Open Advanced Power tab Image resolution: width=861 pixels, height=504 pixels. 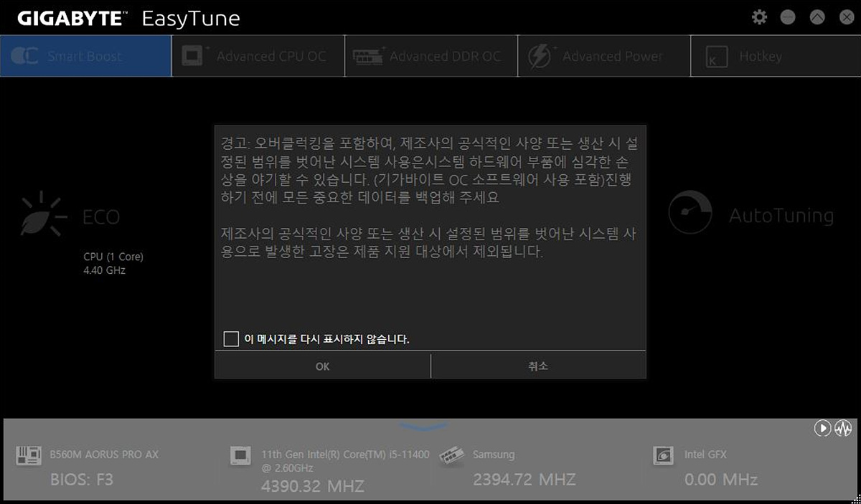point(604,56)
